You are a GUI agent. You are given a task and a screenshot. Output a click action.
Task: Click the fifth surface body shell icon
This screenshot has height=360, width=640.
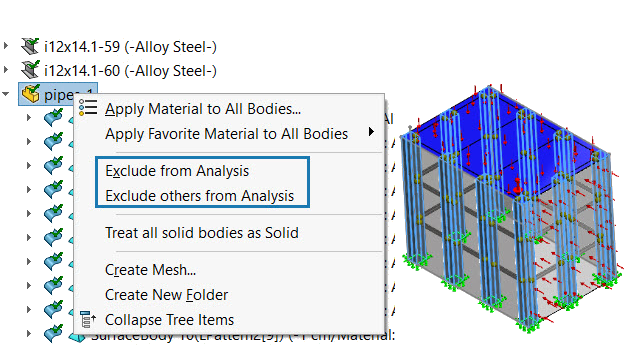click(x=53, y=213)
